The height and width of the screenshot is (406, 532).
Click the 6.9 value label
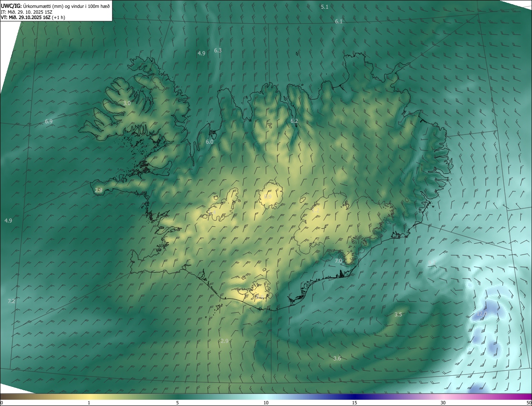[49, 121]
